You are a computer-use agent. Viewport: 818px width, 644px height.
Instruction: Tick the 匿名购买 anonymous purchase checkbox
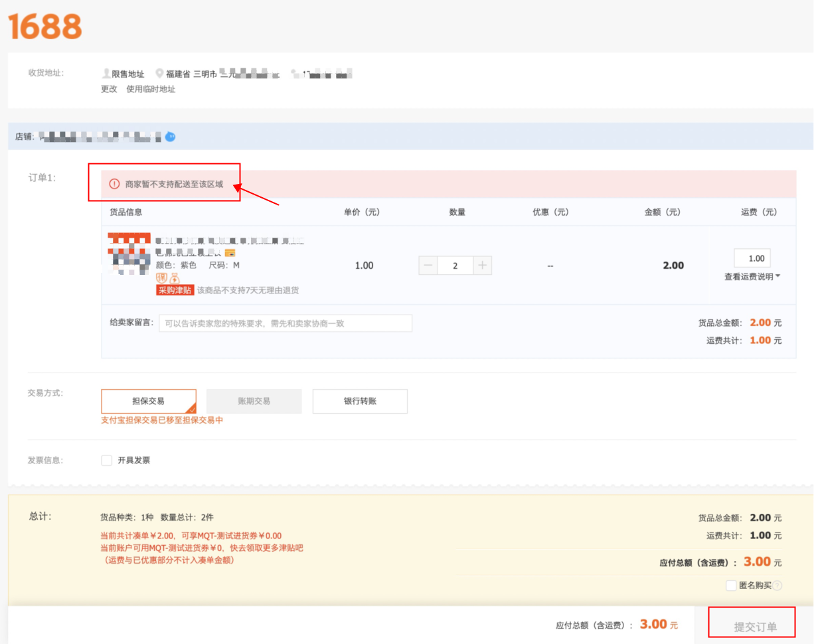pyautogui.click(x=731, y=586)
